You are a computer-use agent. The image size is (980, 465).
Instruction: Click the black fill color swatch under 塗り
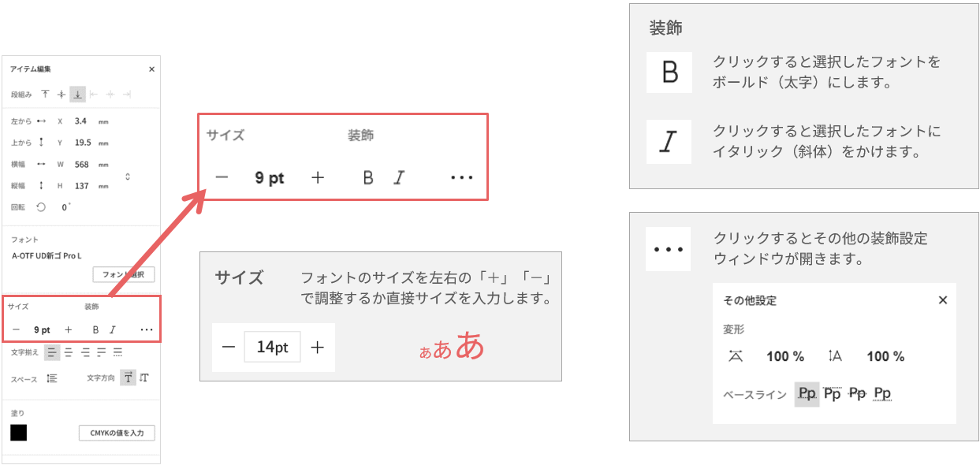point(19,433)
